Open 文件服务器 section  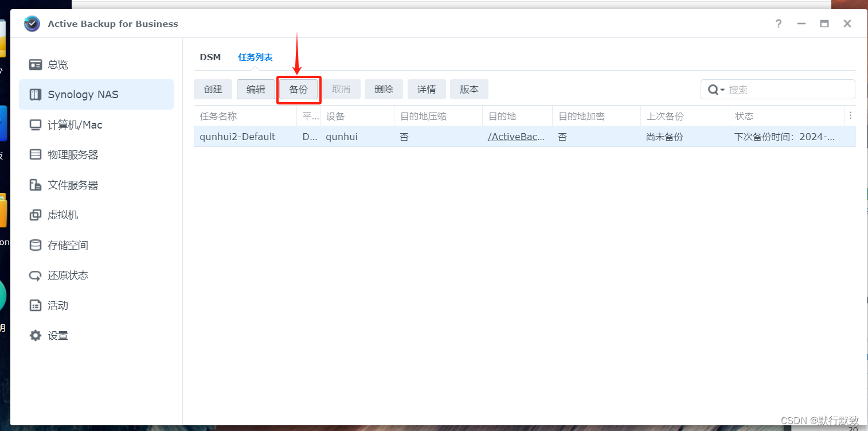point(96,185)
